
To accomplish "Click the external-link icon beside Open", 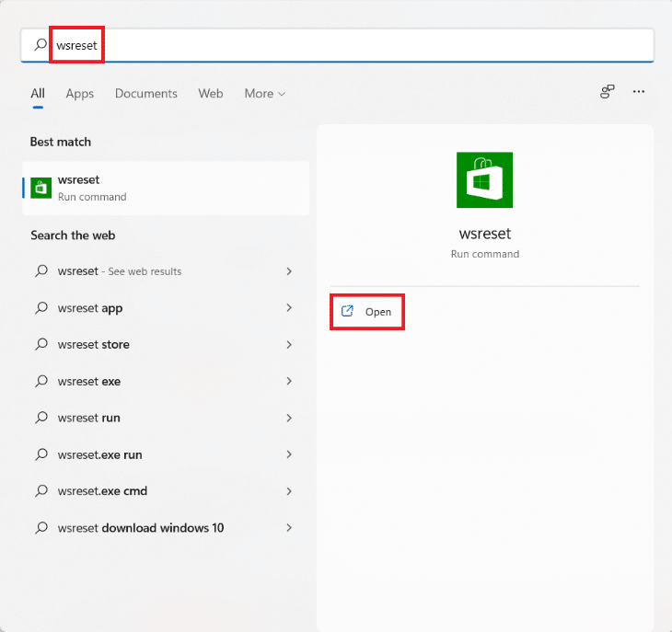I will [x=347, y=312].
